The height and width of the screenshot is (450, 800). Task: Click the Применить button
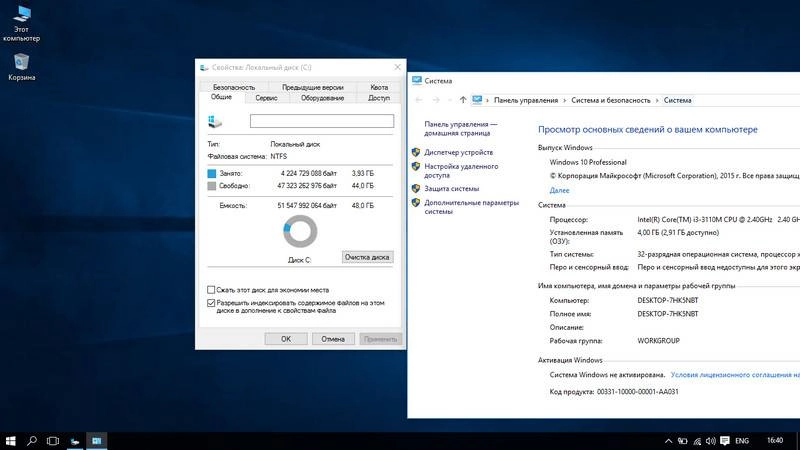[381, 339]
